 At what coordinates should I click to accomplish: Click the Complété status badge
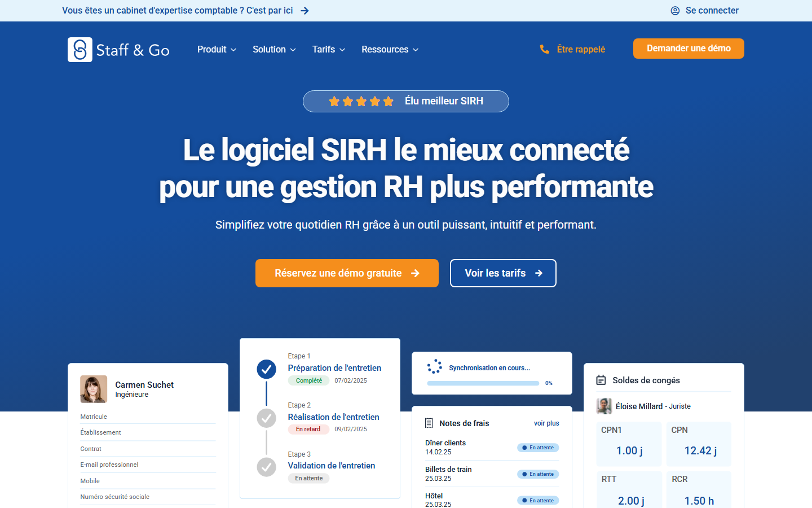point(309,380)
